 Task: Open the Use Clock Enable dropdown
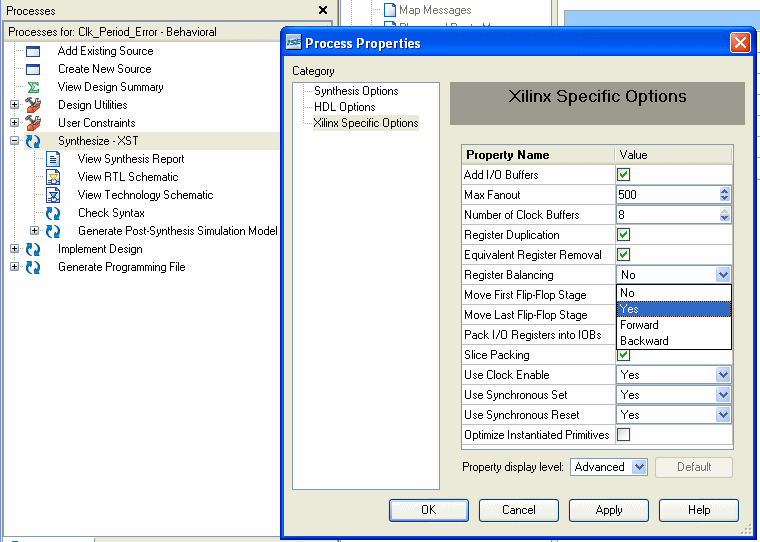coord(723,375)
